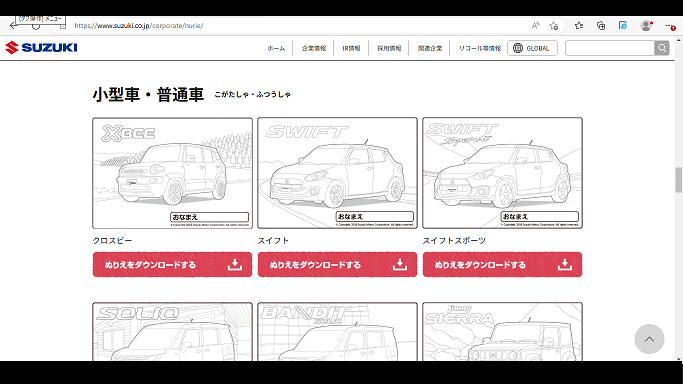Screen dimensions: 683x384
Task: Click the user profile avatar icon
Action: 646,26
